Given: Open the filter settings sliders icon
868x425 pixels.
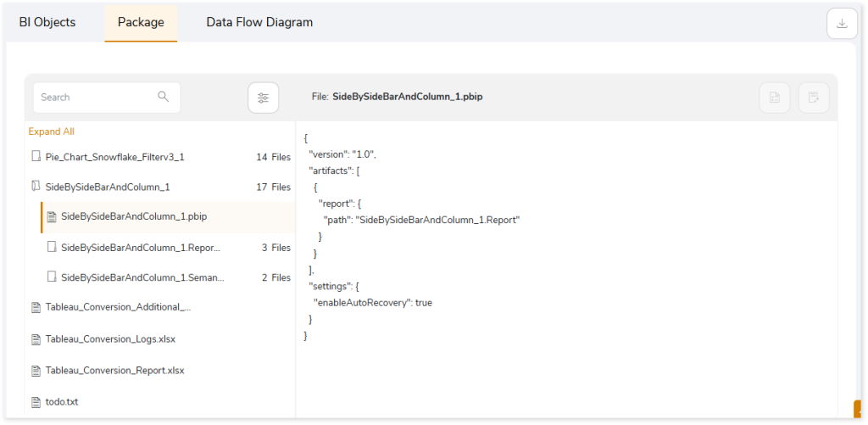Looking at the screenshot, I should tap(263, 98).
